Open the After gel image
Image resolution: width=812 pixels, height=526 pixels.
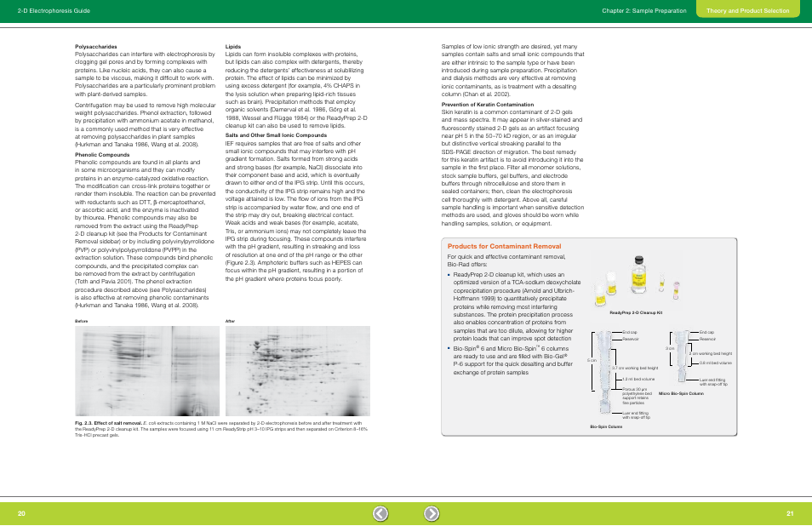point(298,371)
